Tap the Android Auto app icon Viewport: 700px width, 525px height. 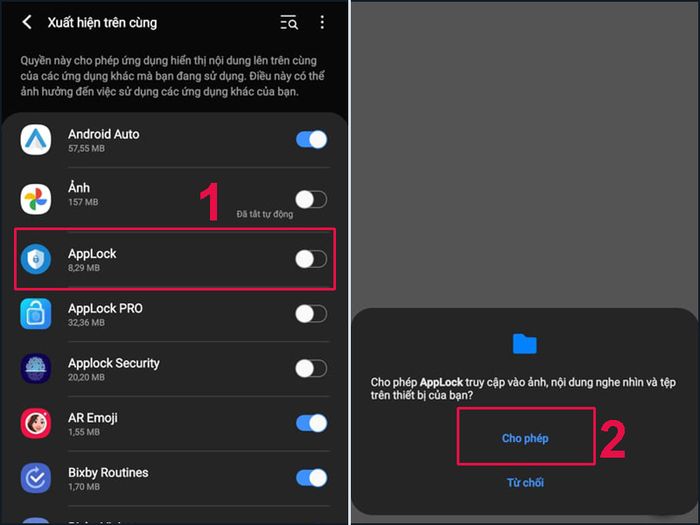pyautogui.click(x=36, y=140)
